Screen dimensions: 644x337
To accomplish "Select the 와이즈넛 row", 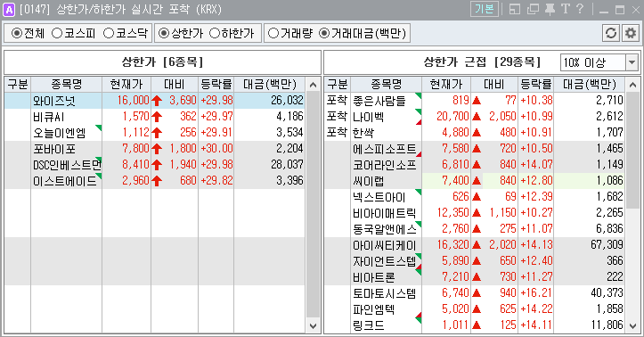I will tap(155, 100).
